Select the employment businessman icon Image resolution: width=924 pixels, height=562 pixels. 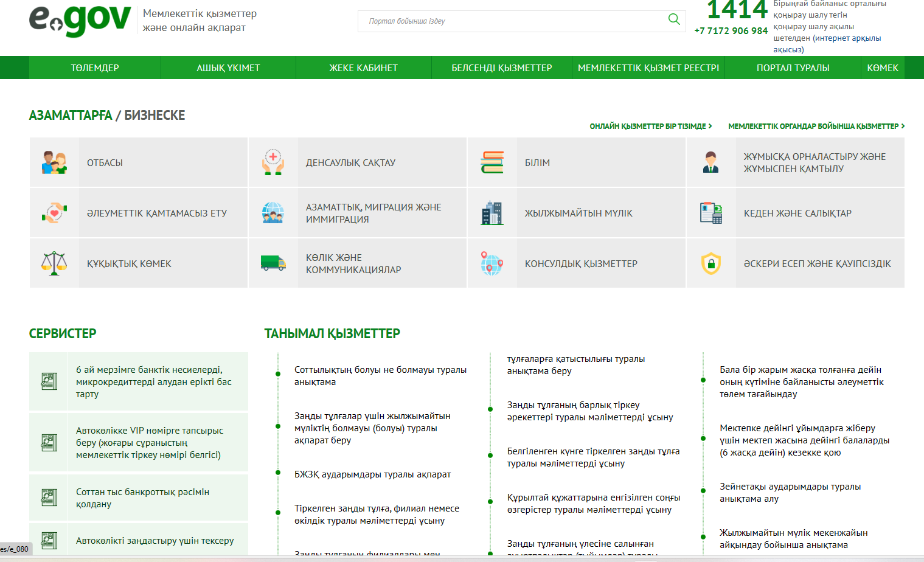click(x=711, y=162)
